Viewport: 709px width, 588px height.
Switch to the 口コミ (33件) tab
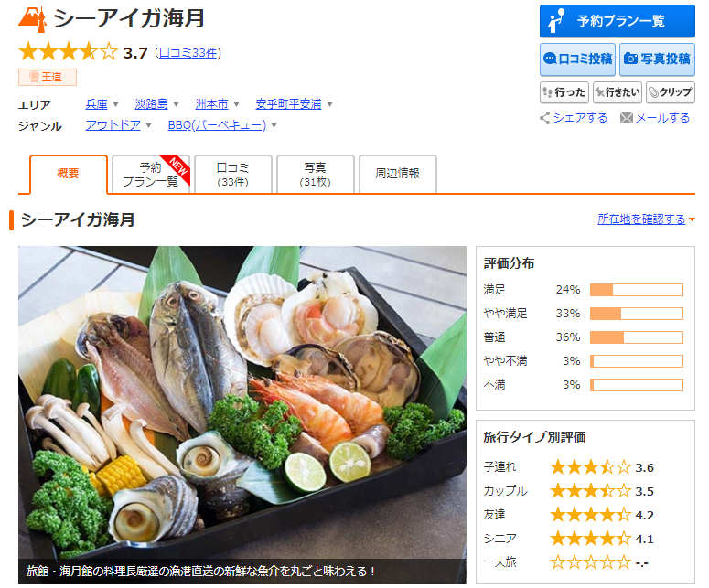coord(233,175)
